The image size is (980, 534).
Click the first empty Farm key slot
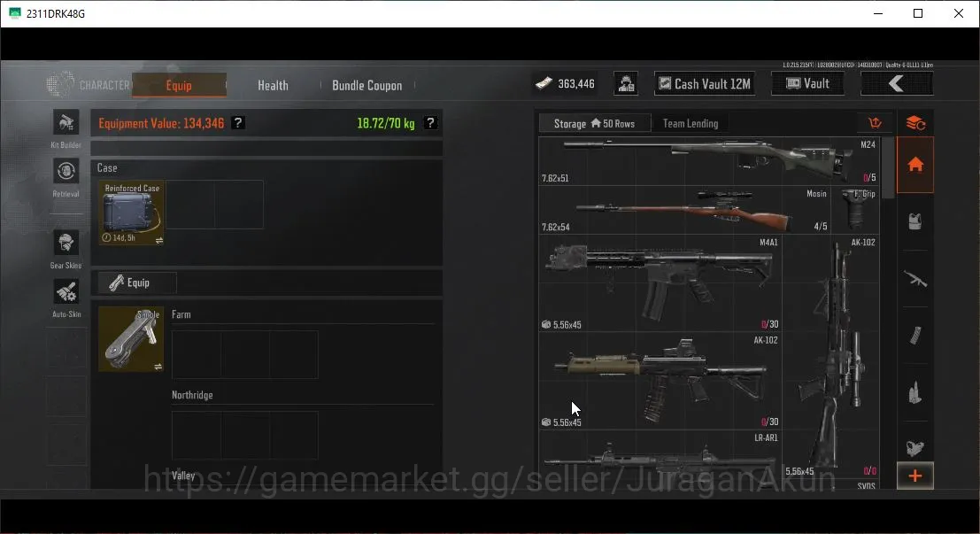[196, 354]
